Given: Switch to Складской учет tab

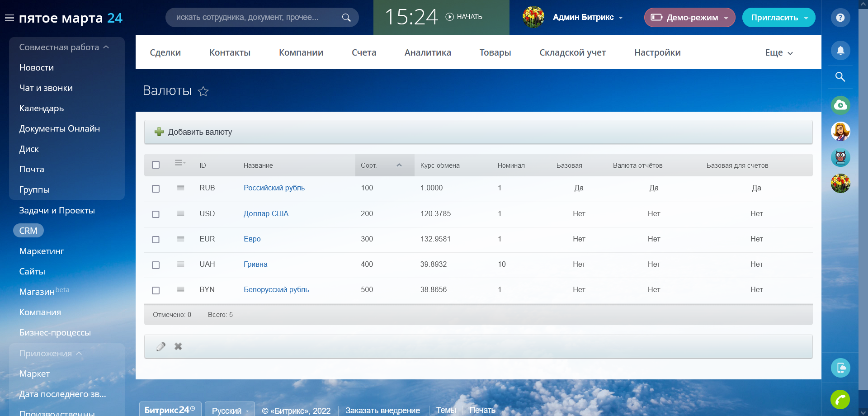Looking at the screenshot, I should pos(572,52).
